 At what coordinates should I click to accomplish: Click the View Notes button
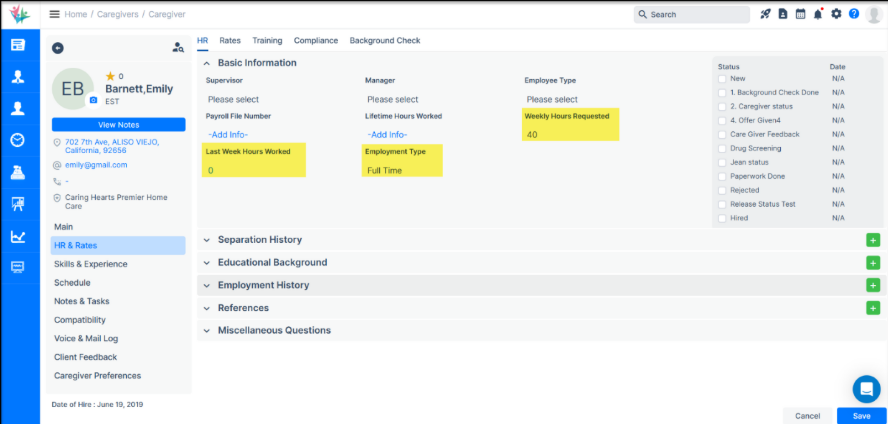[118, 124]
